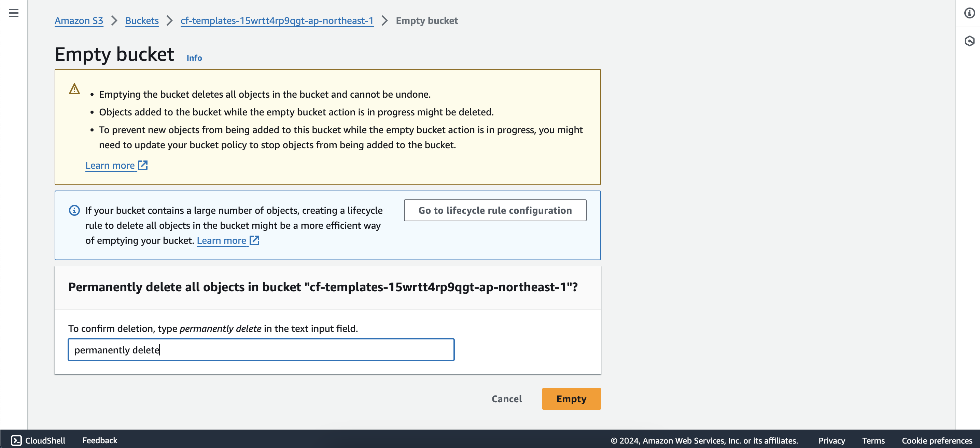This screenshot has width=980, height=448.
Task: Click the Permanently delete all objects heading
Action: tap(323, 287)
